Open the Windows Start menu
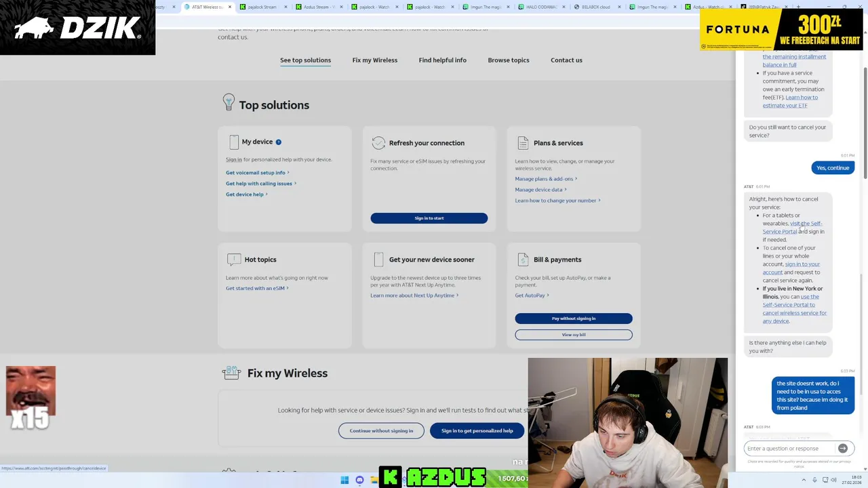The width and height of the screenshot is (868, 488). 344,480
